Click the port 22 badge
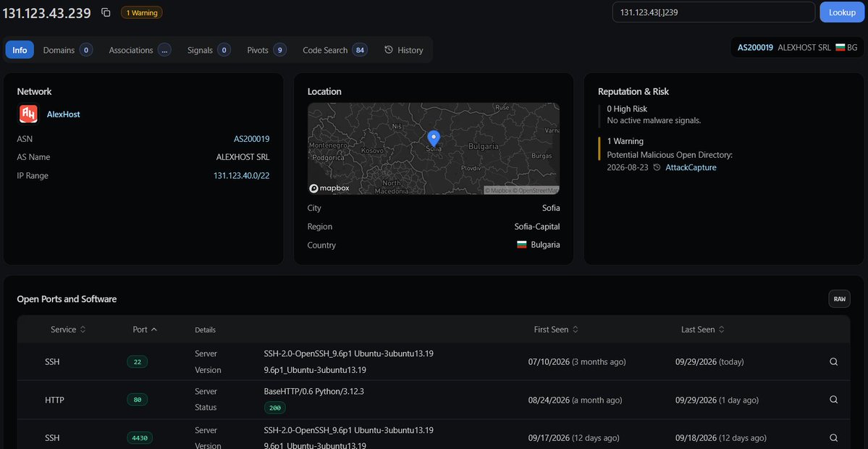The height and width of the screenshot is (449, 868). 138,362
